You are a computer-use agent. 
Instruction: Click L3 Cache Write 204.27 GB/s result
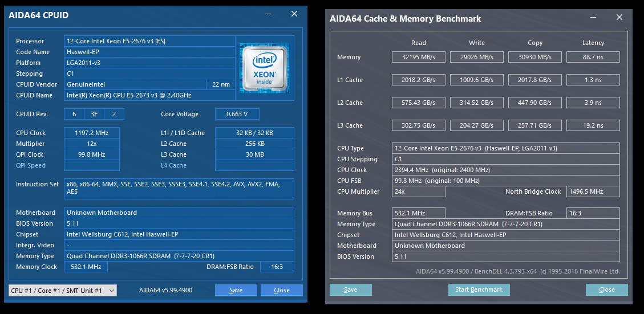(477, 125)
